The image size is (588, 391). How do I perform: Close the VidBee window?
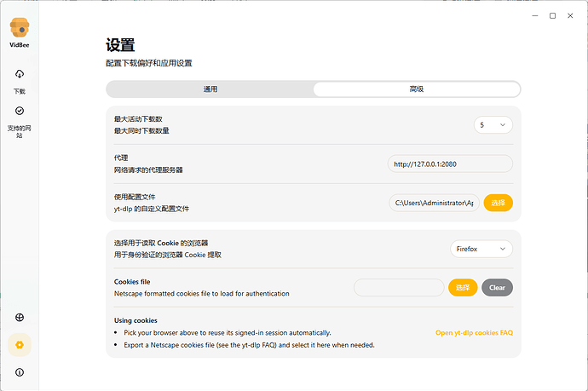(x=570, y=15)
